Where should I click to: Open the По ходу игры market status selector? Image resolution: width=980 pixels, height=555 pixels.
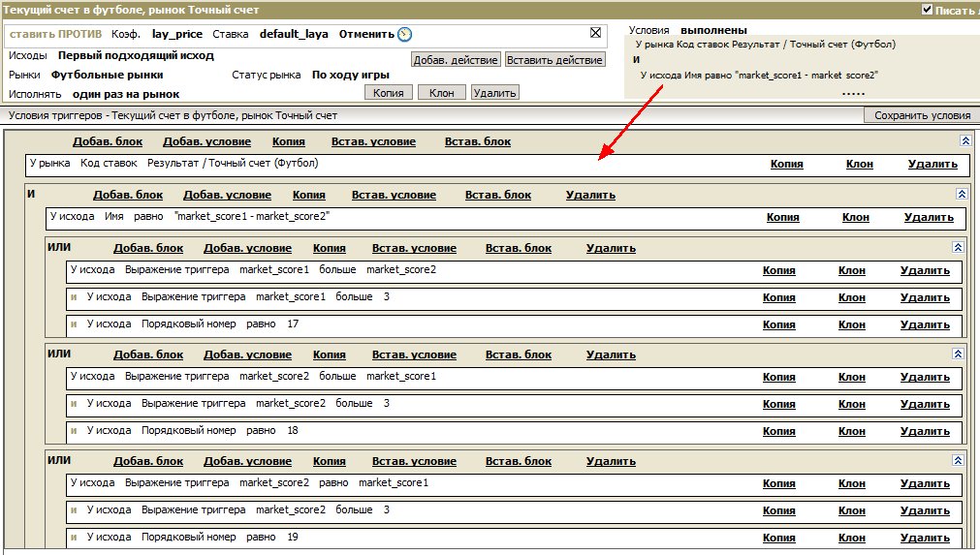pyautogui.click(x=351, y=75)
